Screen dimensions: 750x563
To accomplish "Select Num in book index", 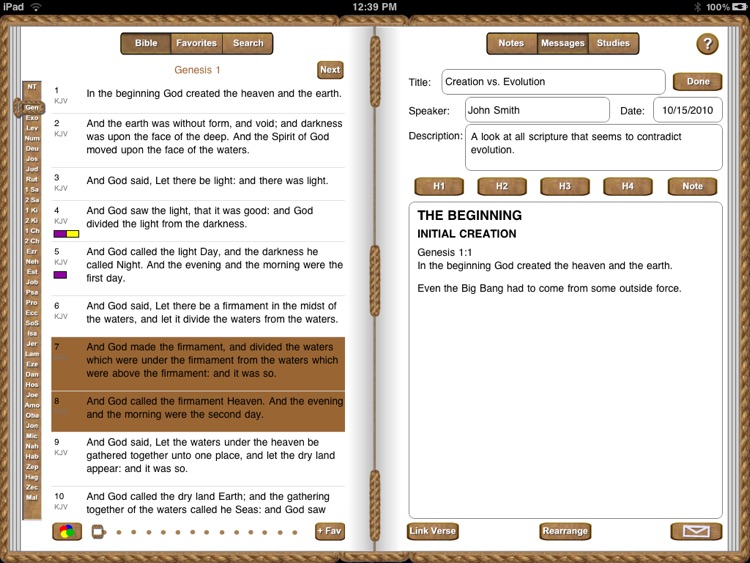I will 32,138.
